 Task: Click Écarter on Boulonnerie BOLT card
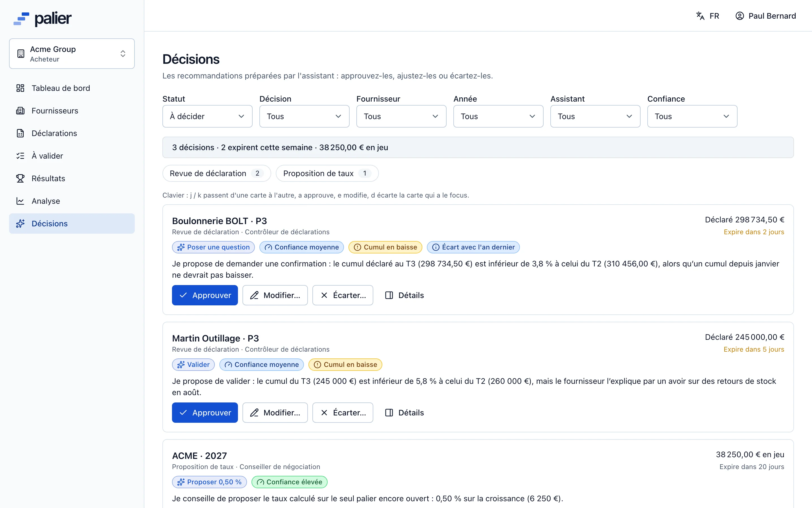(343, 295)
